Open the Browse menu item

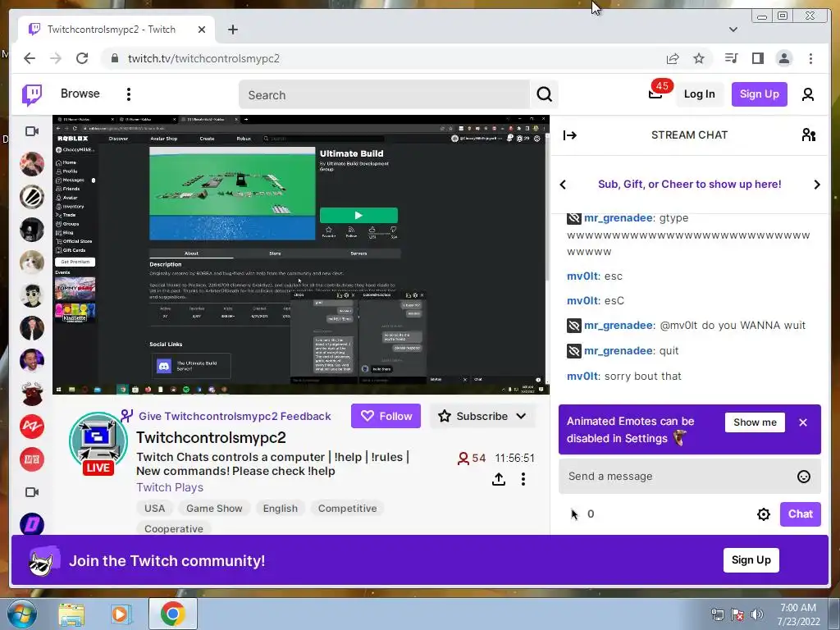click(80, 94)
